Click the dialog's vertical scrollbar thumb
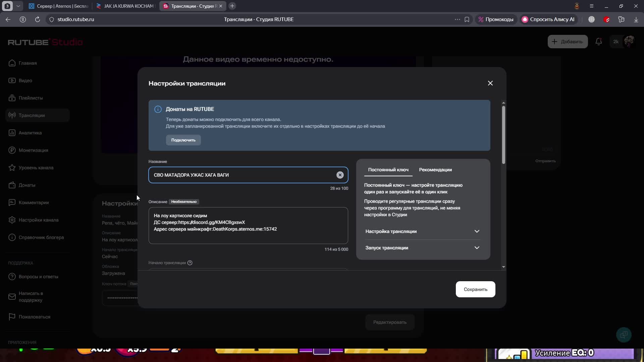The image size is (644, 362). coord(503,135)
